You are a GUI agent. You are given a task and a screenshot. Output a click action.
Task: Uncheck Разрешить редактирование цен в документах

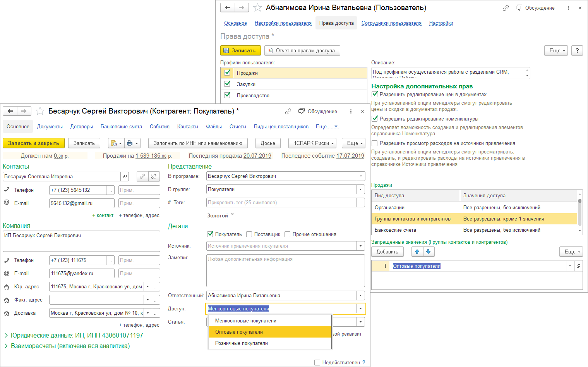coord(374,94)
